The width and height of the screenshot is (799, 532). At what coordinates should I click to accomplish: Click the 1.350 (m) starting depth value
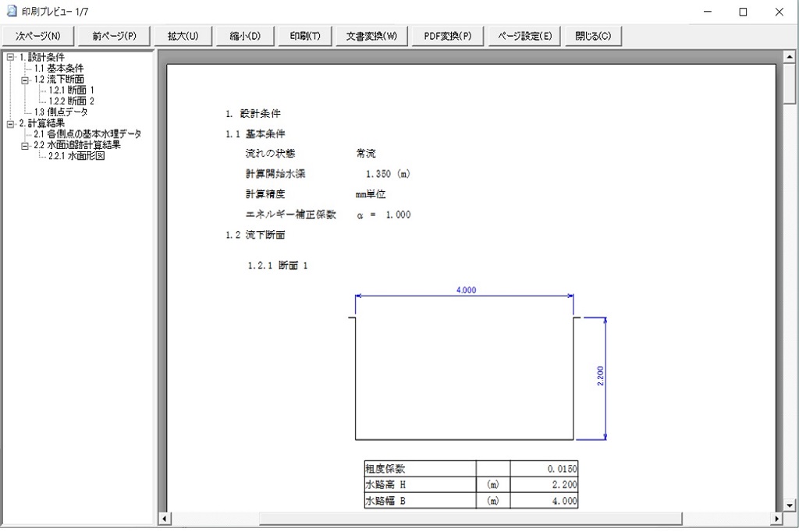click(388, 174)
